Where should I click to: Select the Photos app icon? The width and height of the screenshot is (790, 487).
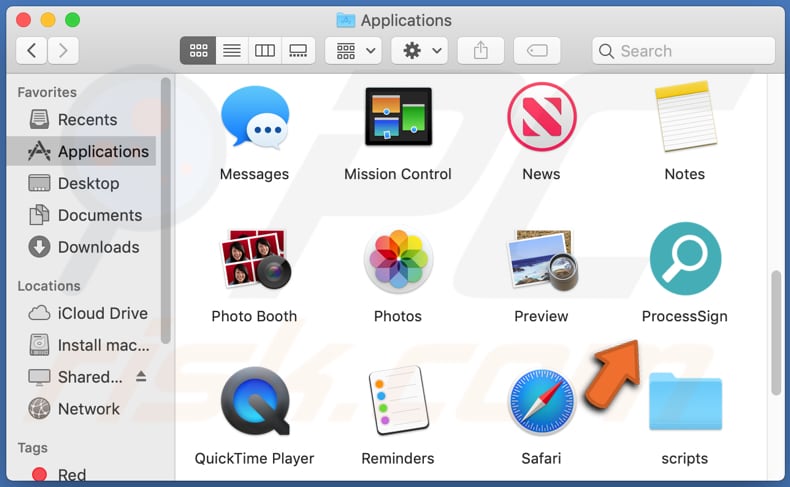[398, 260]
